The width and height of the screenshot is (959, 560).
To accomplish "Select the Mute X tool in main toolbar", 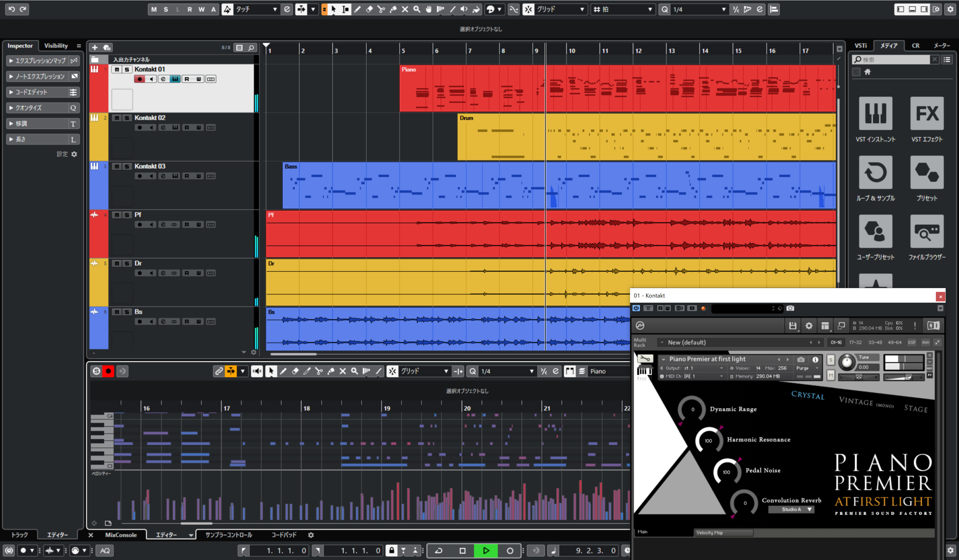I will [x=405, y=9].
